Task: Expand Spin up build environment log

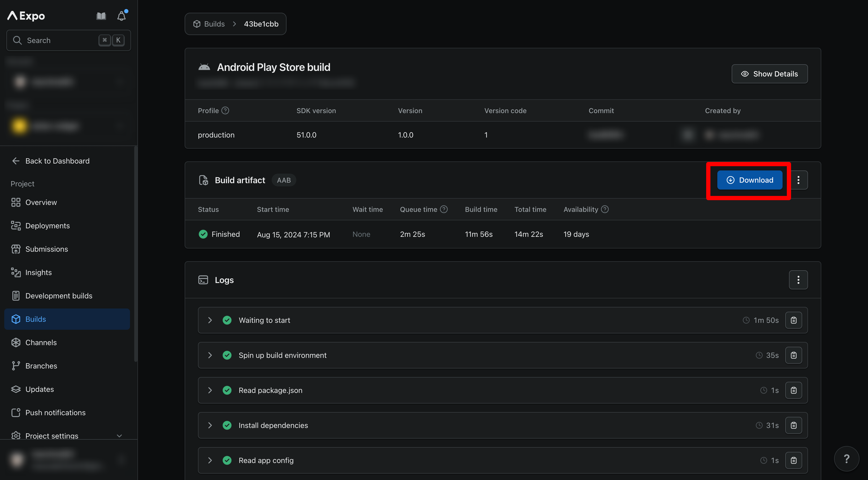Action: coord(210,355)
